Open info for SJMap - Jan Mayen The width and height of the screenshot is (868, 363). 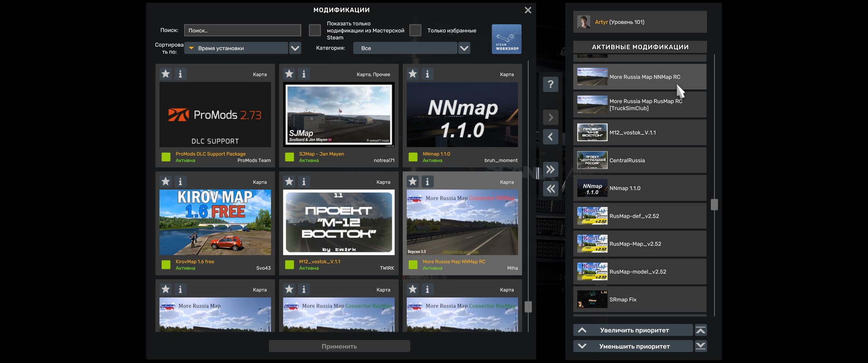(304, 74)
